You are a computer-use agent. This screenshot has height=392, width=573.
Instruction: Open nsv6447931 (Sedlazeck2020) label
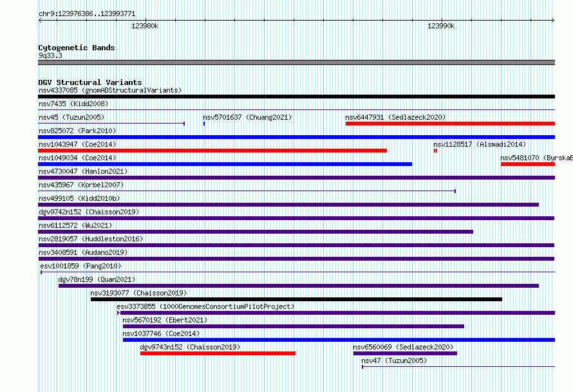(x=395, y=117)
